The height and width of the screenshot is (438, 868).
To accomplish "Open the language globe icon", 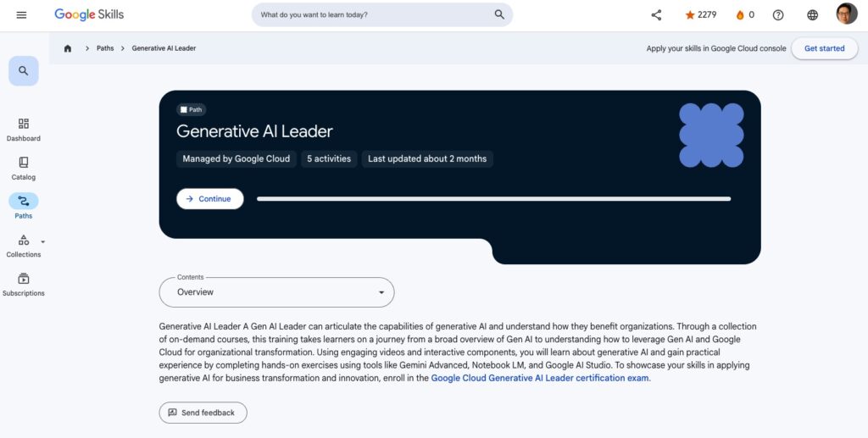I will click(x=812, y=14).
